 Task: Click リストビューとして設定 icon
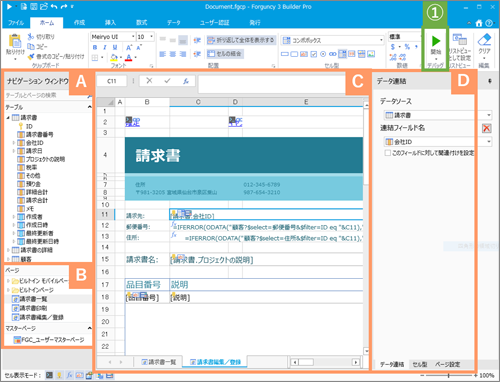tap(459, 40)
